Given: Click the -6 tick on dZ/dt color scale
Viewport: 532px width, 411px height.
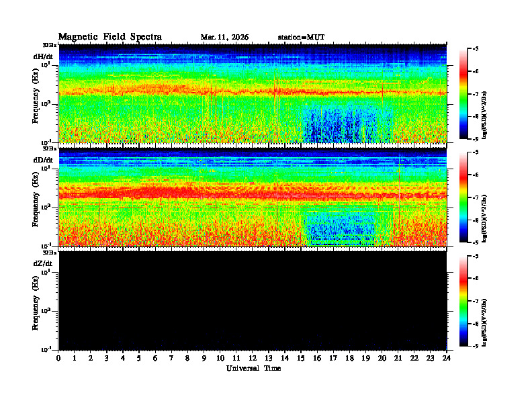Looking at the screenshot, I should 476,279.
